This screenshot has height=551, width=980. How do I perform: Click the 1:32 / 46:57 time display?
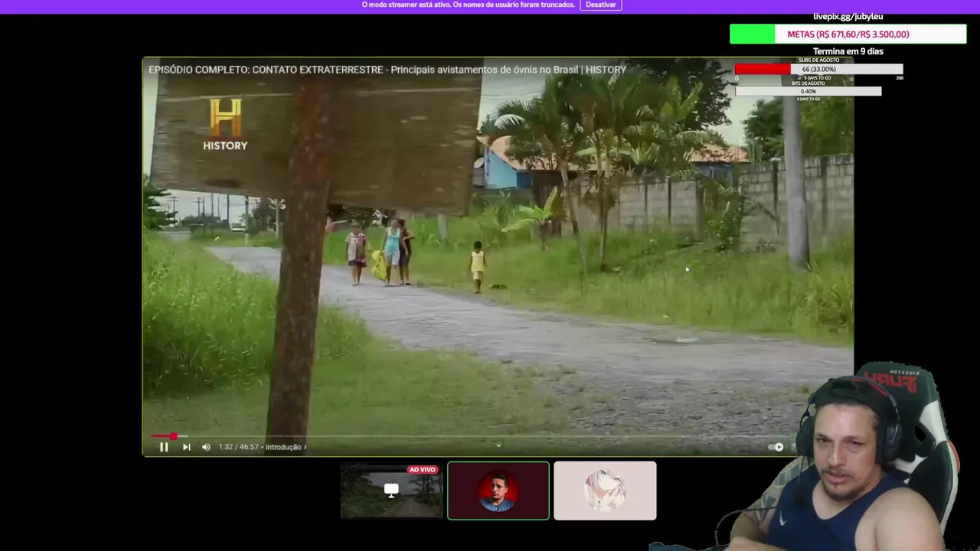pyautogui.click(x=238, y=447)
